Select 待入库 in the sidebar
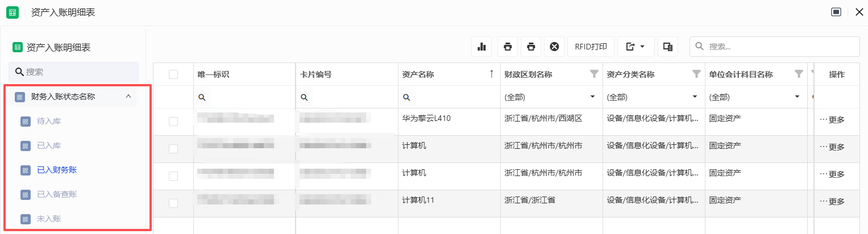 (x=49, y=121)
